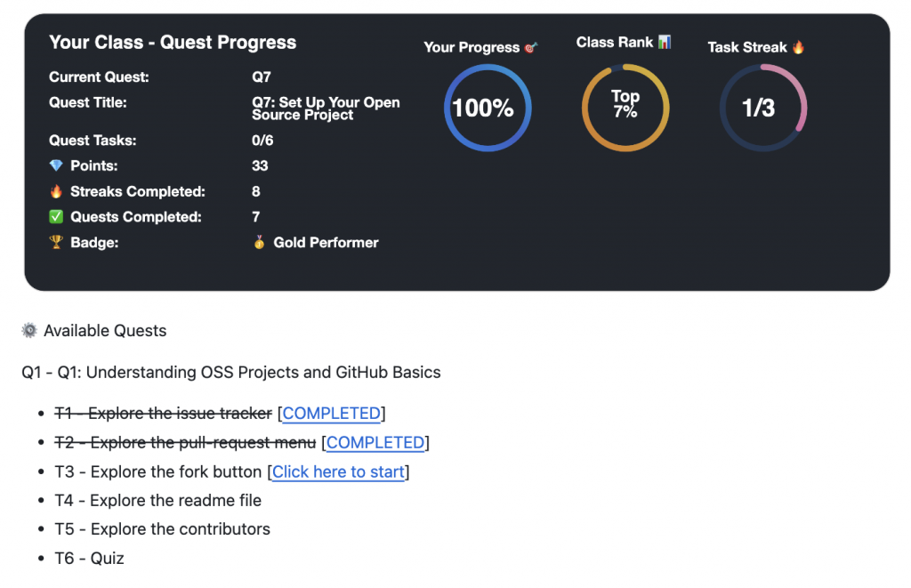Click the 100% Your Progress ring
The width and height of the screenshot is (911, 588).
click(487, 108)
